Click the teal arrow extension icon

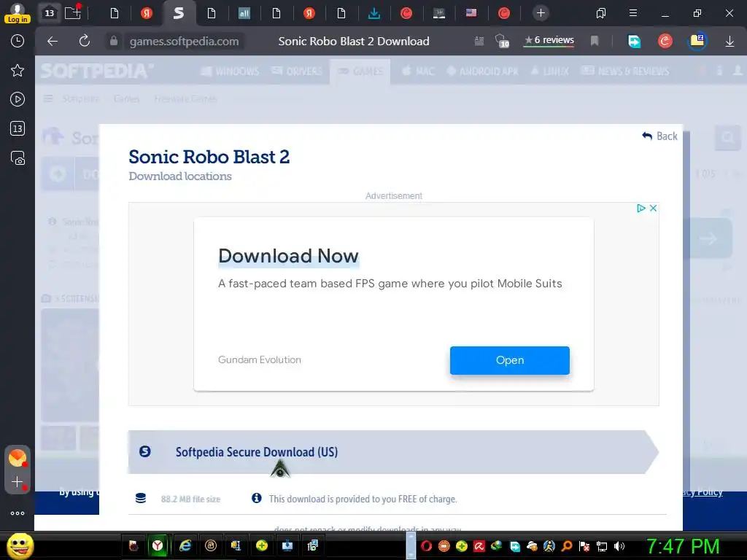coord(634,42)
